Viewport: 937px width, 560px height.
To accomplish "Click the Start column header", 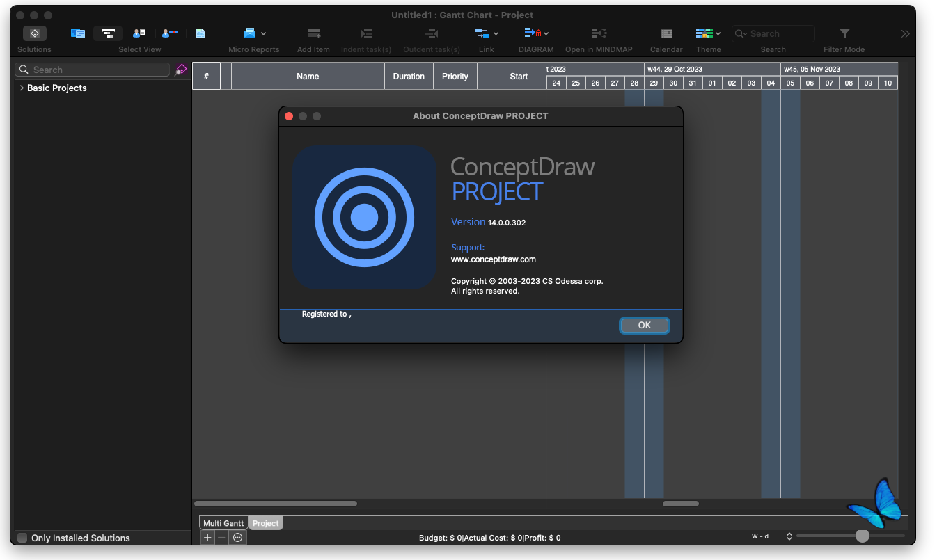I will [x=512, y=77].
